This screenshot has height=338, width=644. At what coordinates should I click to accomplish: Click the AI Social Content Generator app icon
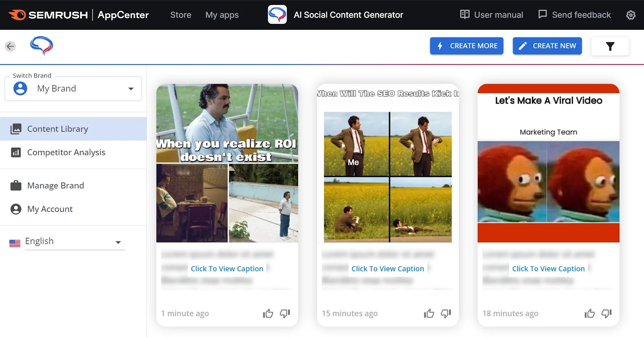[277, 15]
